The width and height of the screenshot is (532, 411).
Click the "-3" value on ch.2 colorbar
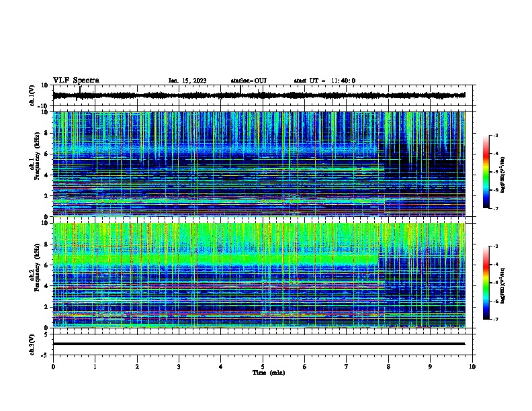[x=495, y=246]
